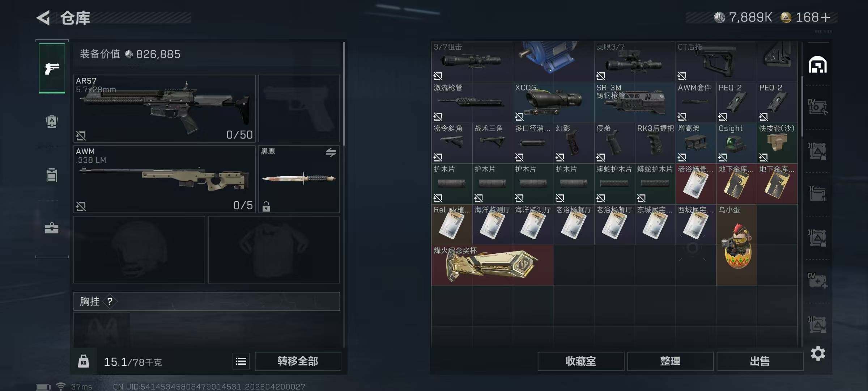Select the 烽火纪念奖杯 trophy item
868x391 pixels.
tap(492, 265)
